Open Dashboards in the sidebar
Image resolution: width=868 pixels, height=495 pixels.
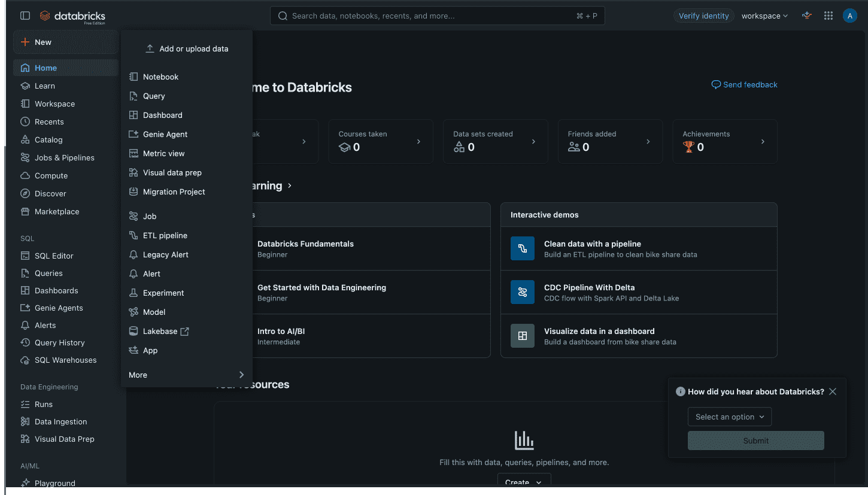click(x=66, y=290)
